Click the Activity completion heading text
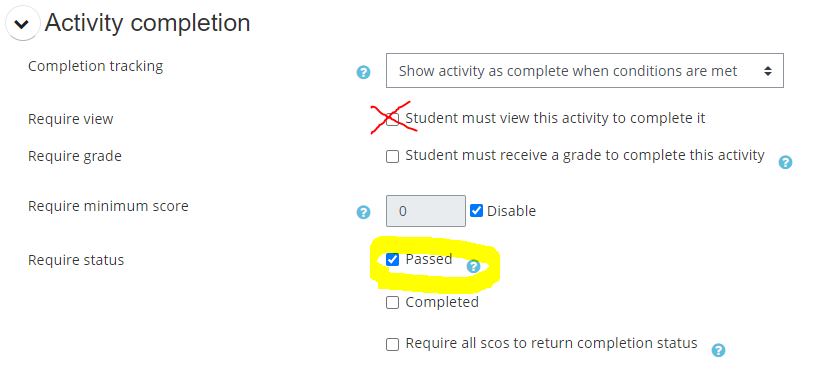The height and width of the screenshot is (369, 833). (147, 23)
